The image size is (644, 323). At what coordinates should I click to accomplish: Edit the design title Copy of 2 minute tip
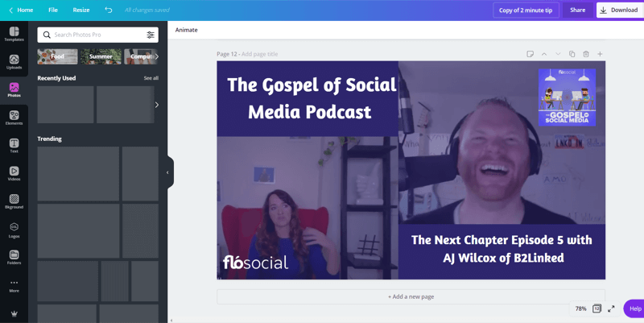[526, 10]
